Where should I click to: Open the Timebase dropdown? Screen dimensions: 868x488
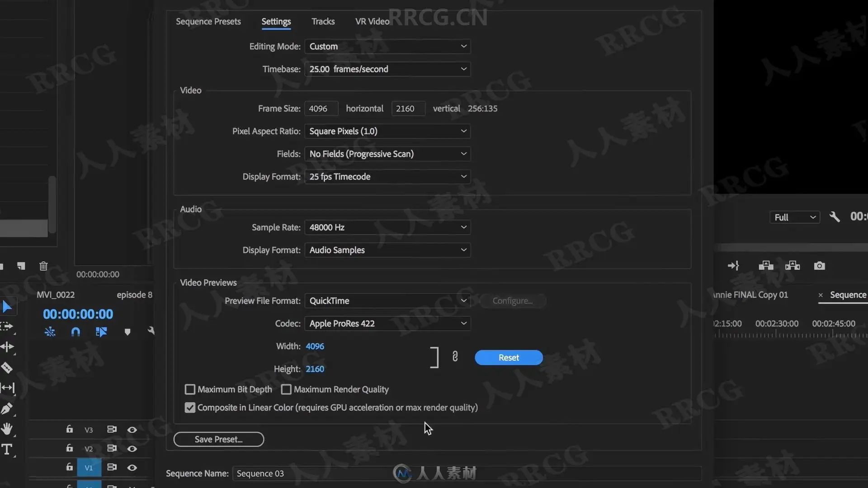[387, 69]
